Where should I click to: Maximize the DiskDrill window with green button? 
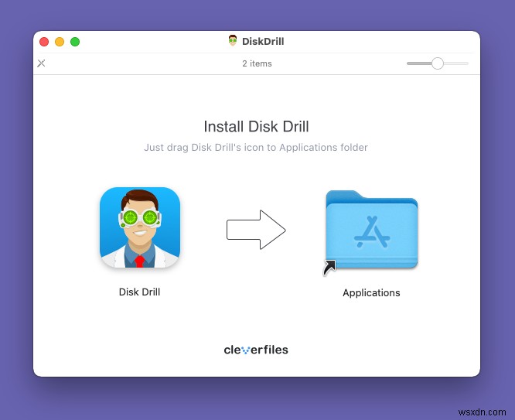(x=75, y=42)
